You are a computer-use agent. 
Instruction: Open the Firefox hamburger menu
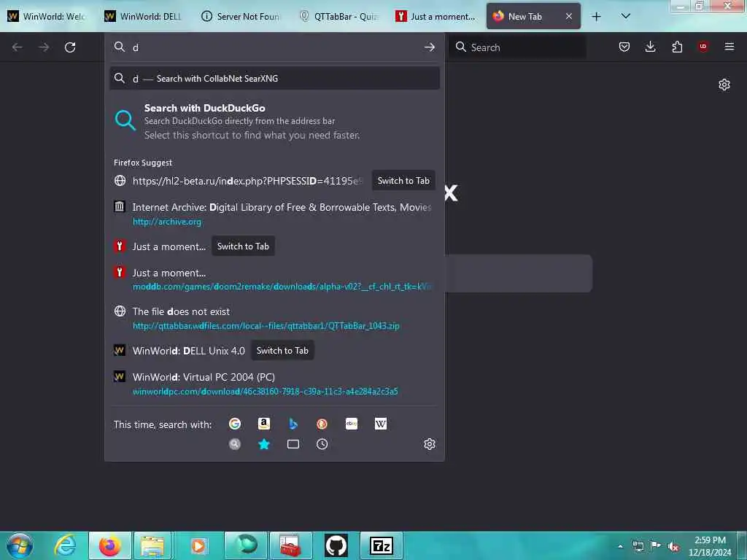tap(729, 47)
